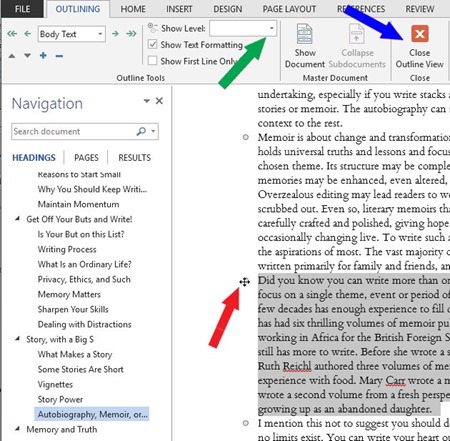Switch to the REVIEW tab
This screenshot has height=441, width=450.
[420, 9]
